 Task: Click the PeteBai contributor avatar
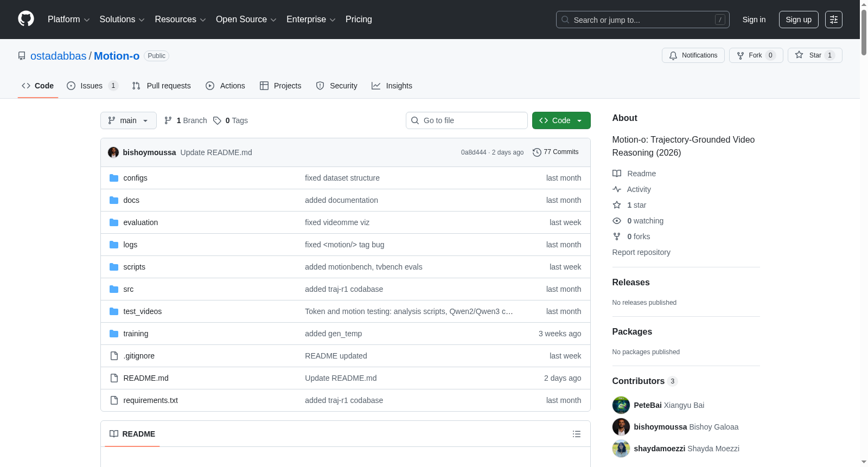click(621, 405)
